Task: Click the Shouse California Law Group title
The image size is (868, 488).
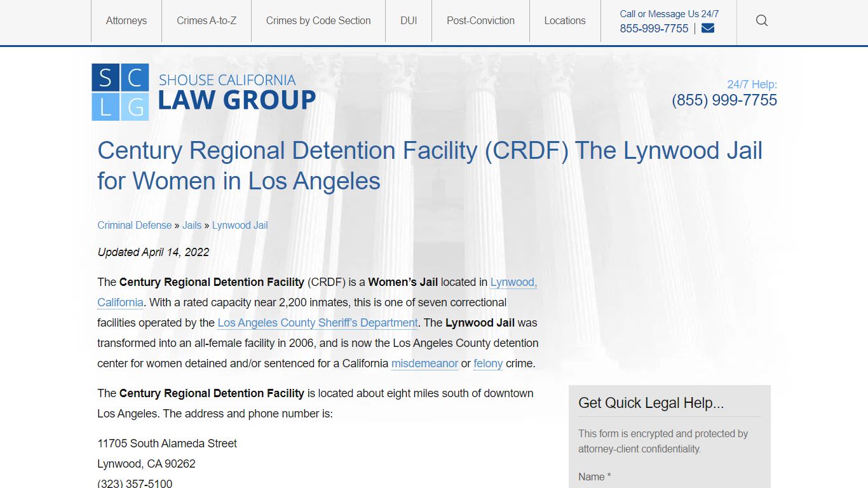Action: pos(236,92)
